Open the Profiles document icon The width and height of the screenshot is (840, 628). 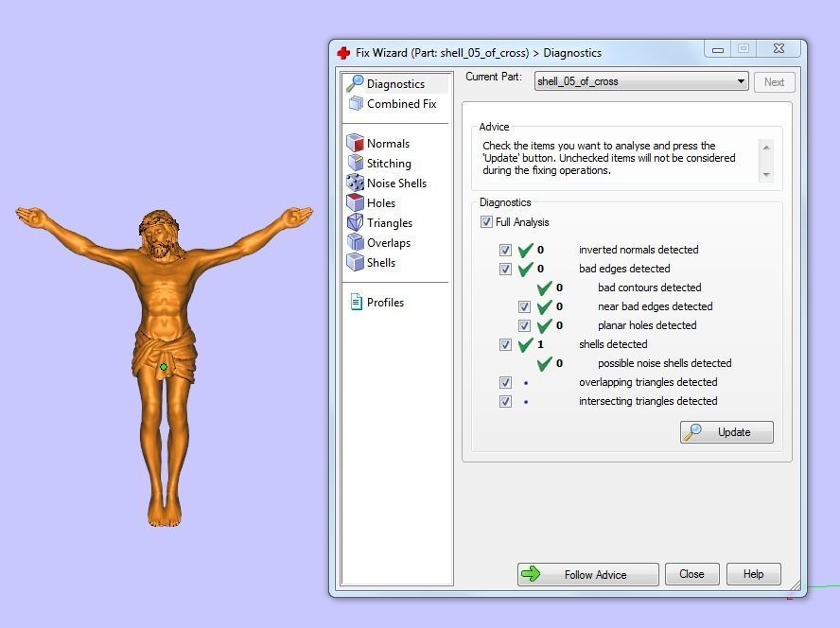[x=356, y=302]
